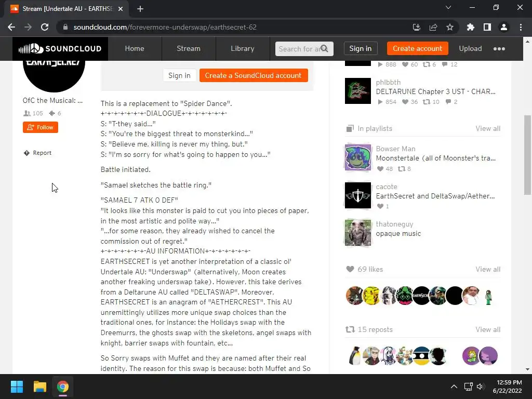
Task: Open the Stream tab
Action: click(189, 48)
